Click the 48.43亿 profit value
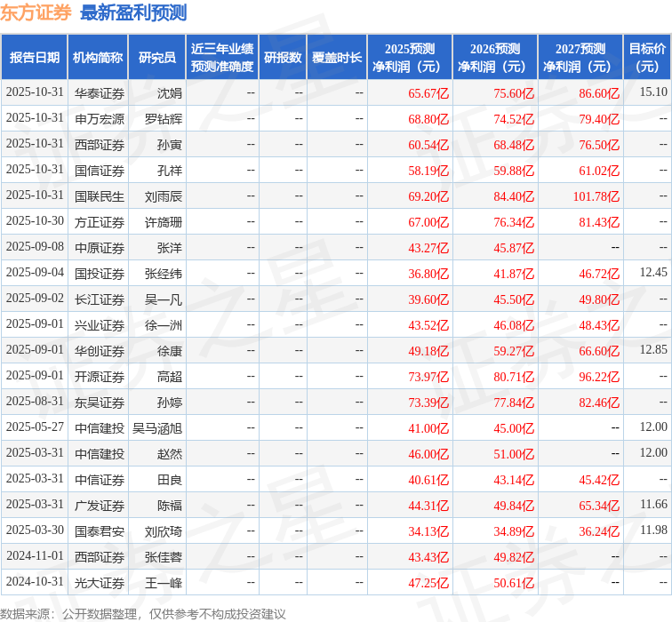The image size is (672, 622). 599,325
